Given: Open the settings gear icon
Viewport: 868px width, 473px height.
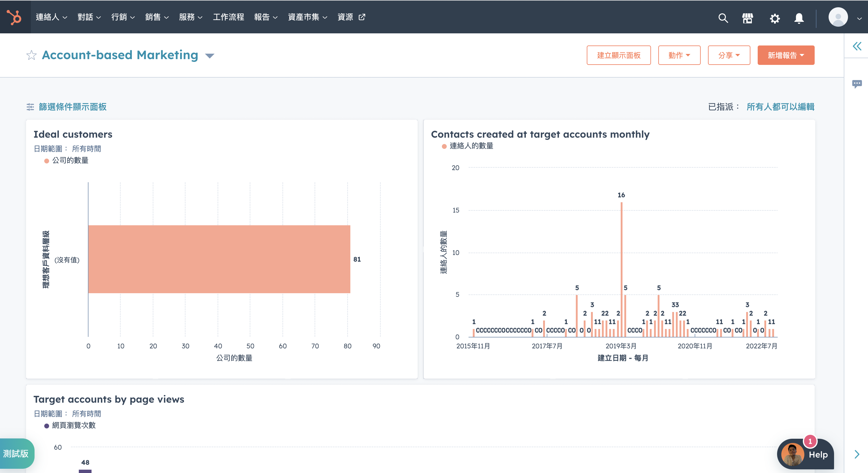Looking at the screenshot, I should point(775,18).
